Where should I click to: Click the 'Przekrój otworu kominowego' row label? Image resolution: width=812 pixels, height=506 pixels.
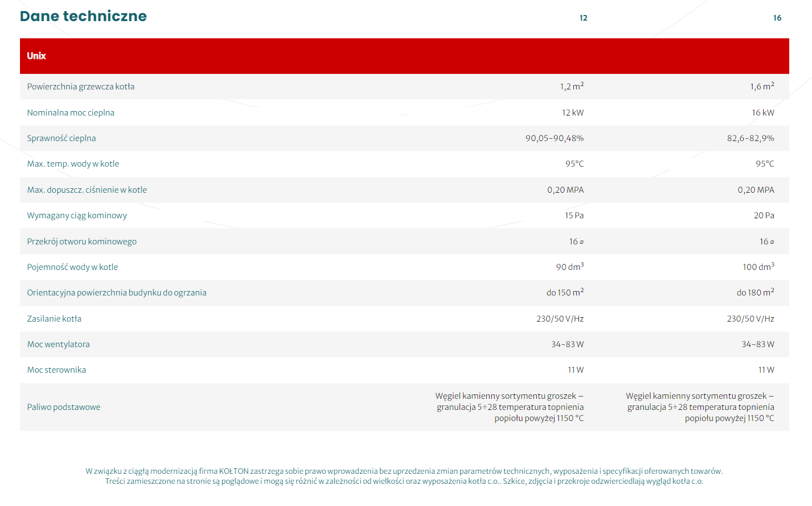(82, 242)
